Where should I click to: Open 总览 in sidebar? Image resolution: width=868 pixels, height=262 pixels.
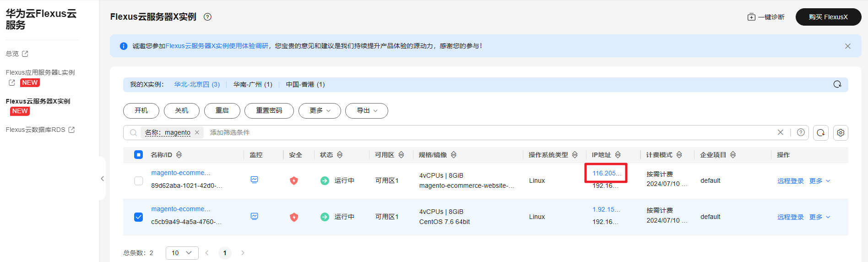click(x=17, y=54)
